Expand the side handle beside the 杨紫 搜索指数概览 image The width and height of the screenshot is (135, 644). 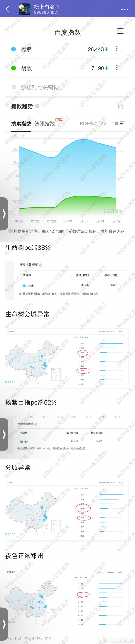click(x=4, y=435)
